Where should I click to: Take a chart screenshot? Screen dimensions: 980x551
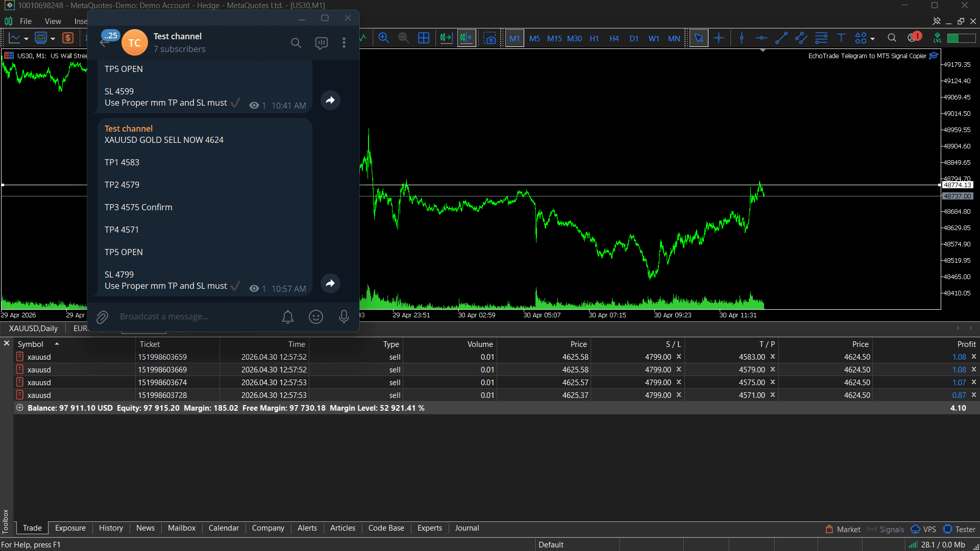490,38
